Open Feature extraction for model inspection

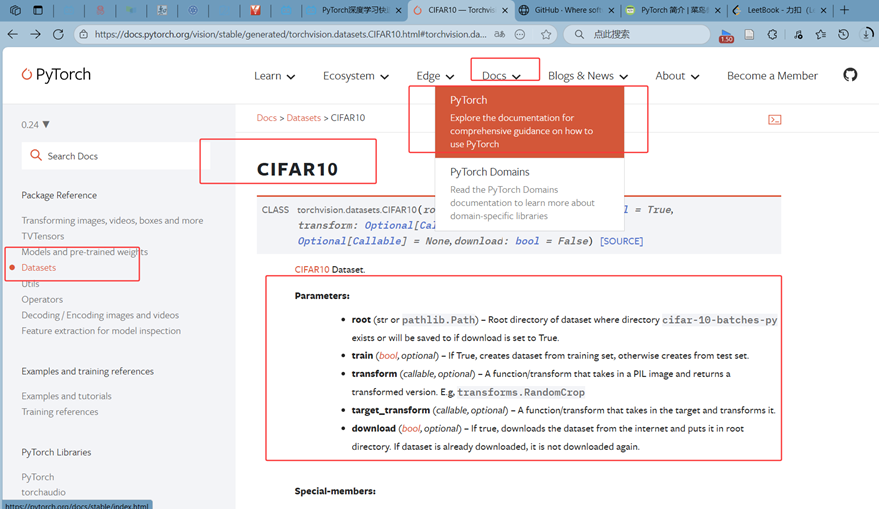coord(101,331)
